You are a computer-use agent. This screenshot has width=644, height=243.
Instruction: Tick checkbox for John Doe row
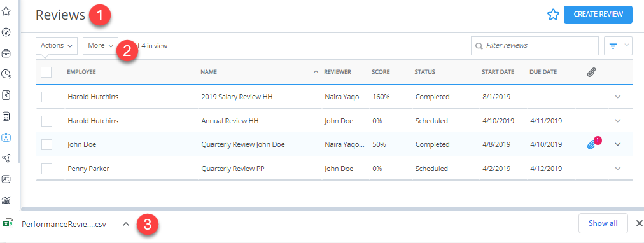47,144
